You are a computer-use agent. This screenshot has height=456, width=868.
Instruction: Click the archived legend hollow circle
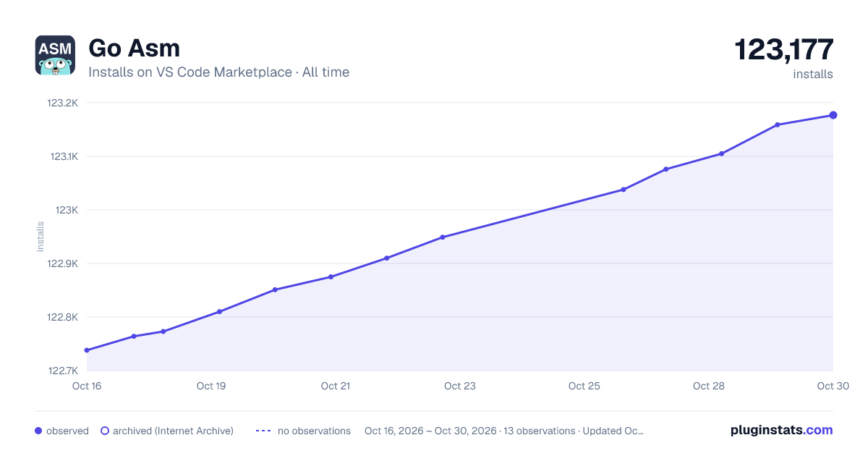(105, 431)
